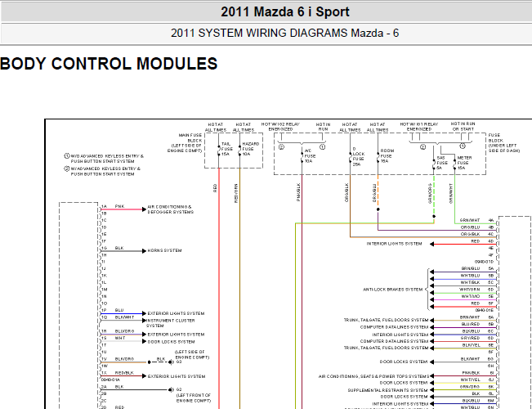Click the 'PNK' wire label at pin 1A
This screenshot has height=409, width=532.
(120, 206)
